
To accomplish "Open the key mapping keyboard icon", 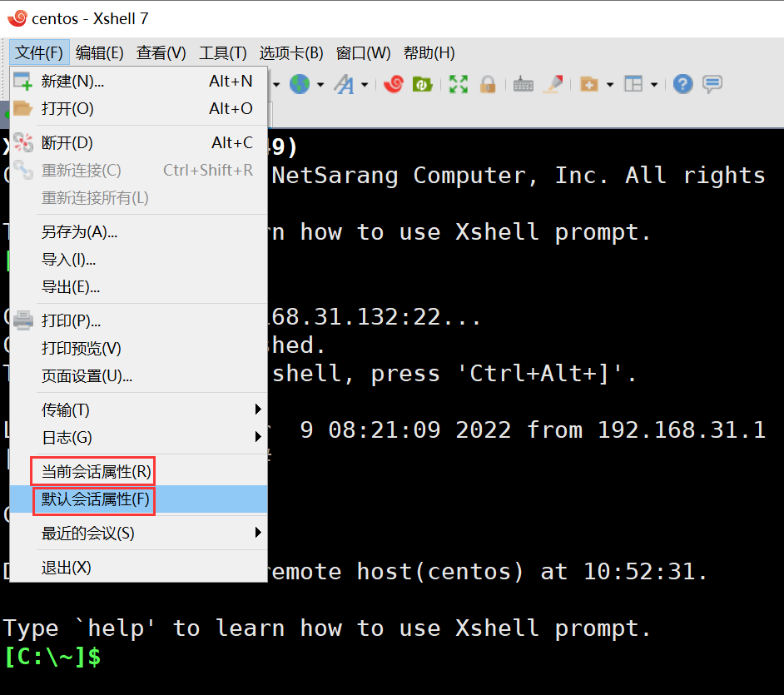I will 523,84.
